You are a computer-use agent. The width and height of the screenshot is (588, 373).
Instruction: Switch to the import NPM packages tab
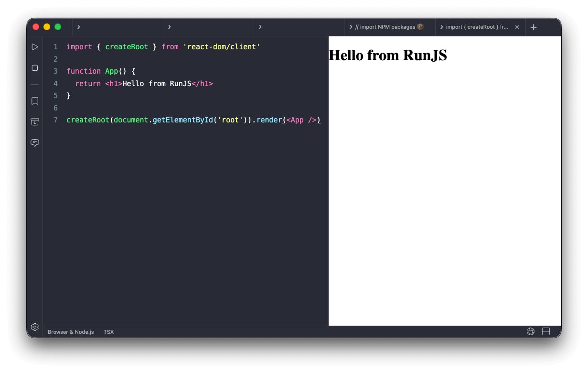click(390, 27)
